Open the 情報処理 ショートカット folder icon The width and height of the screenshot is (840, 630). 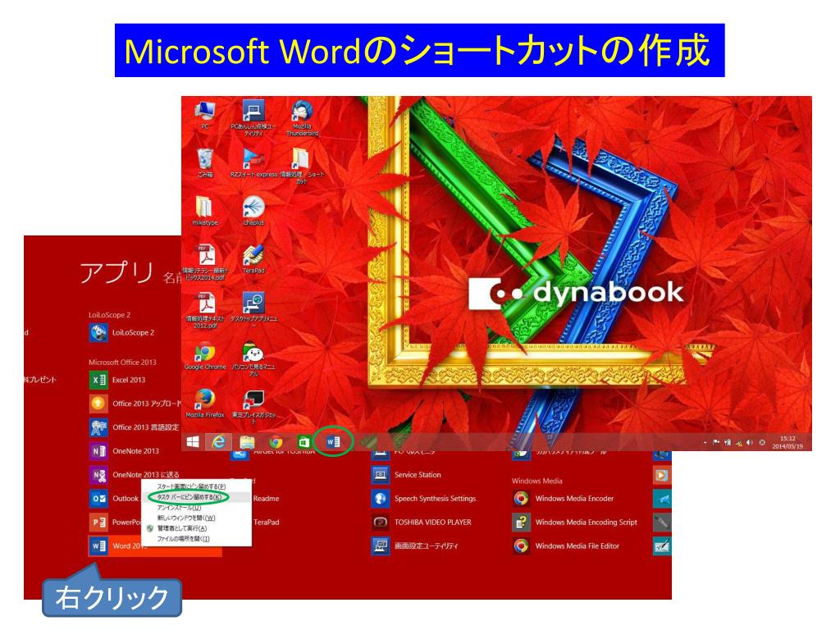pyautogui.click(x=302, y=166)
